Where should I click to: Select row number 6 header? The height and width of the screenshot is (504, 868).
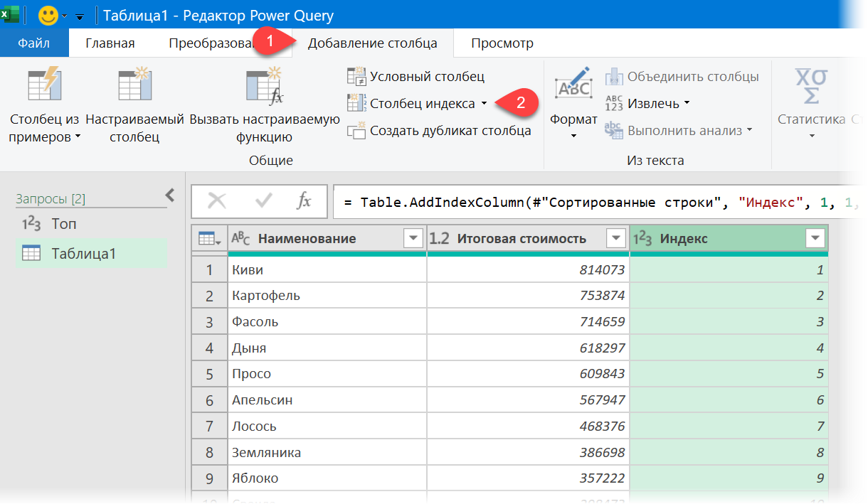point(209,400)
